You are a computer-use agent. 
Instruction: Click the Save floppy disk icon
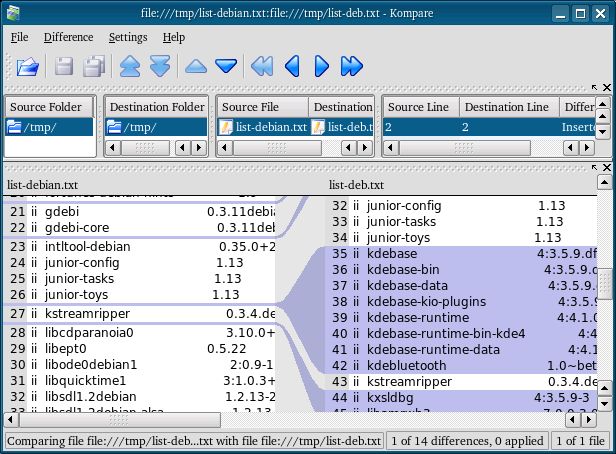point(64,66)
